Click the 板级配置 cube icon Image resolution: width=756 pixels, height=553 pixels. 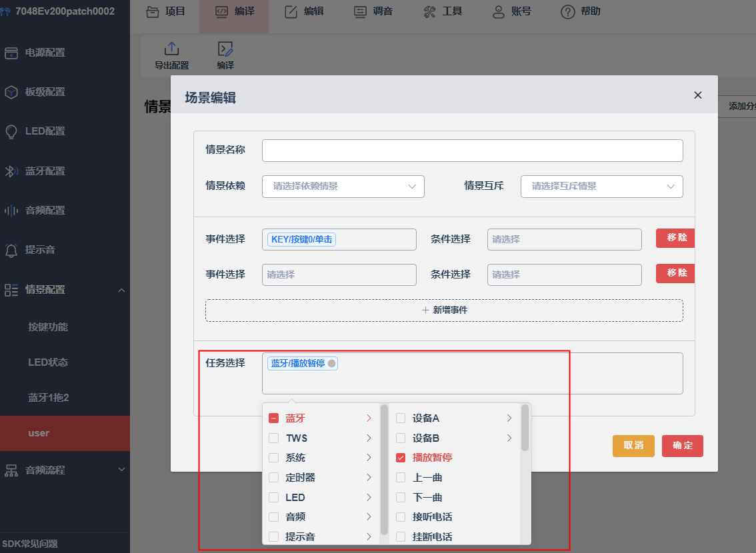pyautogui.click(x=11, y=92)
